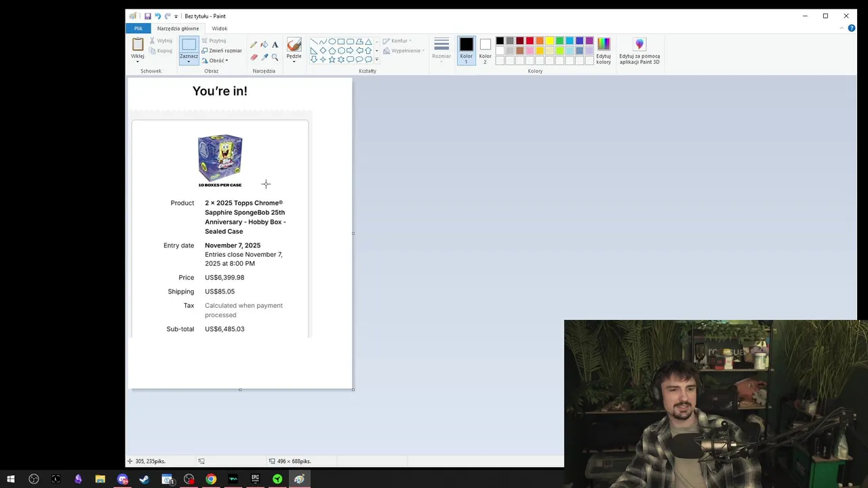Click the Wytnij cut button
Image resolution: width=868 pixels, height=488 pixels.
pyautogui.click(x=161, y=41)
